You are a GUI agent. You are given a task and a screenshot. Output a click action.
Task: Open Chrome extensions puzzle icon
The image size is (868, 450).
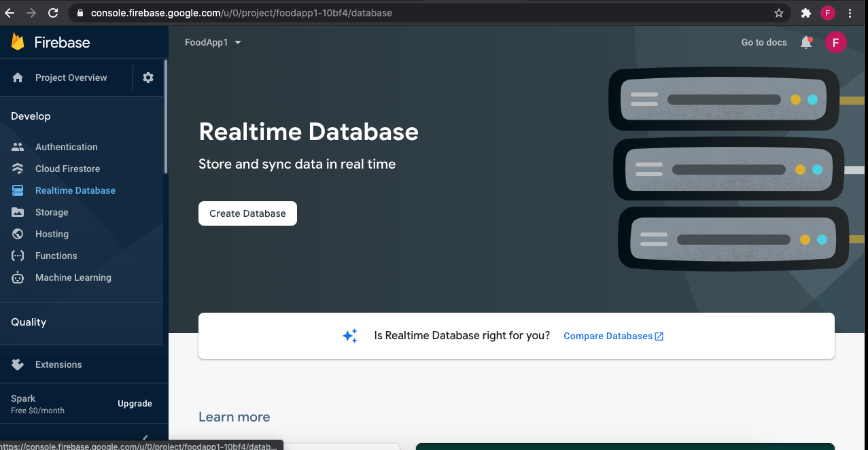coord(806,13)
